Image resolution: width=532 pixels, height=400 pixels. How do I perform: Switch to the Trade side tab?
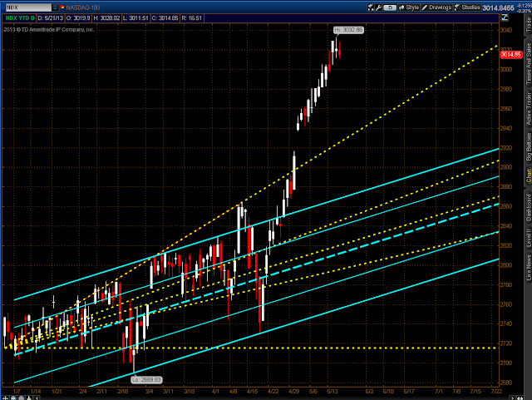pyautogui.click(x=529, y=24)
